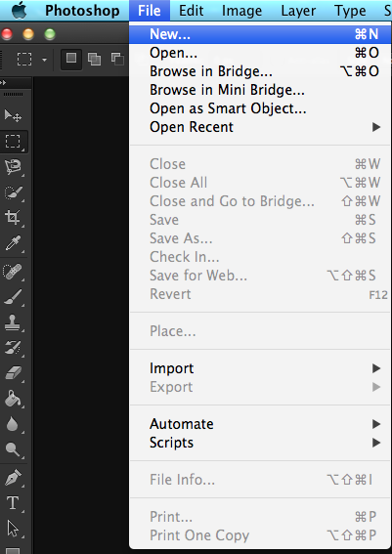Select the Rectangular Marquee tool in toolbar
The image size is (392, 554).
[13, 142]
